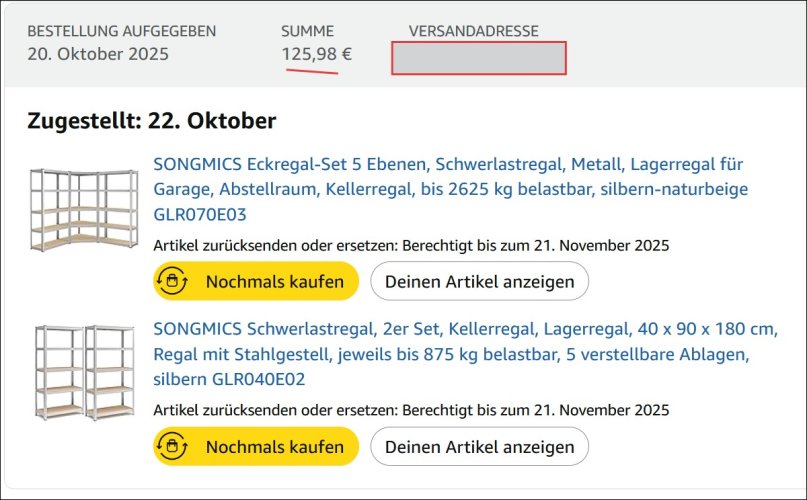Screen dimensions: 807x500
Task: Click the return eligibility text under the 2er Set
Action: [x=411, y=410]
